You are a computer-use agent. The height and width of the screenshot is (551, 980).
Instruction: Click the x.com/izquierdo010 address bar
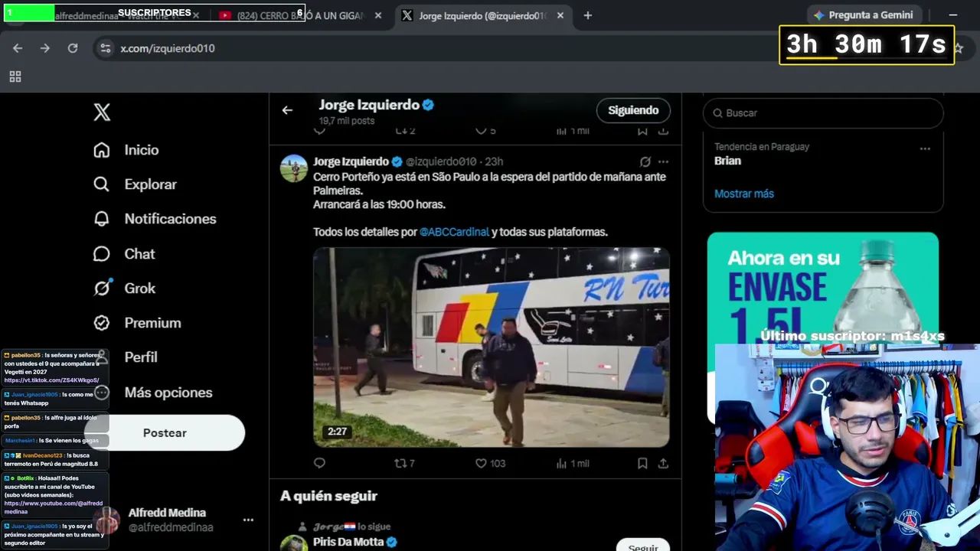[x=167, y=48]
